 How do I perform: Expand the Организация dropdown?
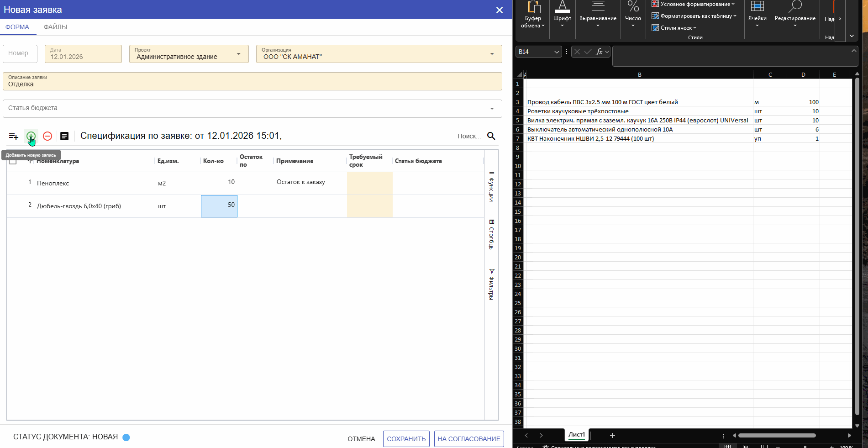coord(492,54)
